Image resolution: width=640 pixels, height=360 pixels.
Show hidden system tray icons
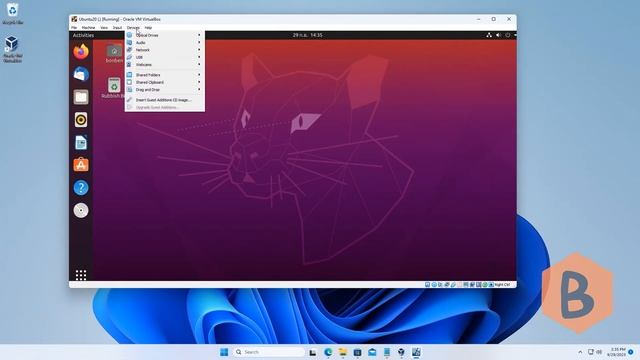[x=580, y=352]
